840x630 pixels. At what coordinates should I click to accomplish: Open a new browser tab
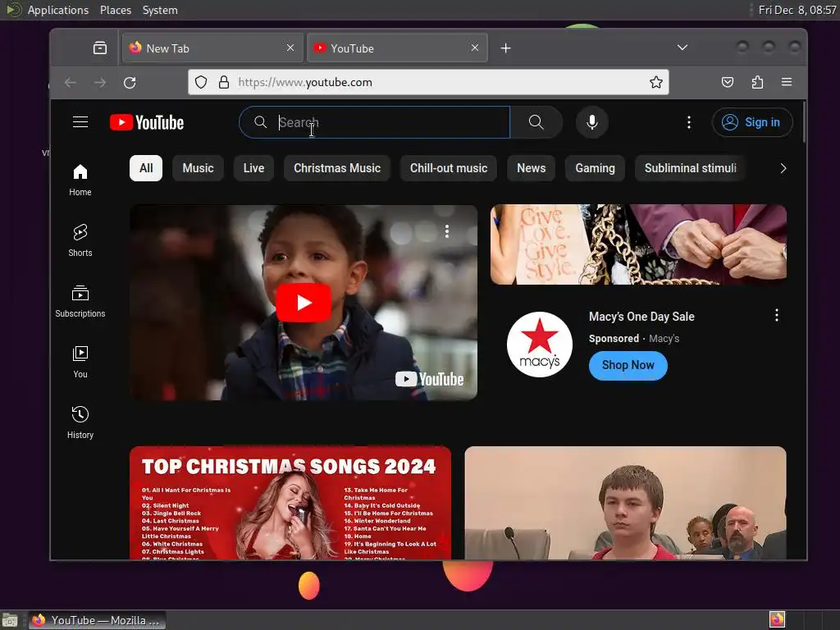pyautogui.click(x=505, y=48)
